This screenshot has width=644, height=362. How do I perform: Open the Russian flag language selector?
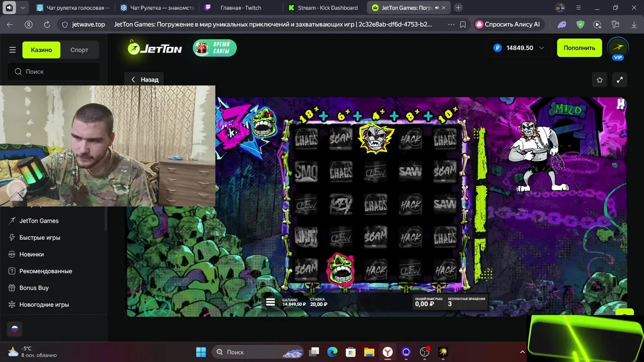15,329
